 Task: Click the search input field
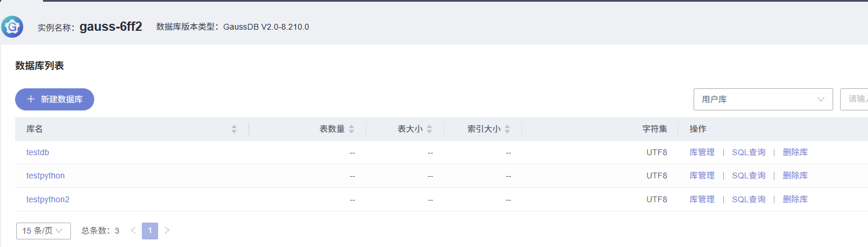point(854,99)
